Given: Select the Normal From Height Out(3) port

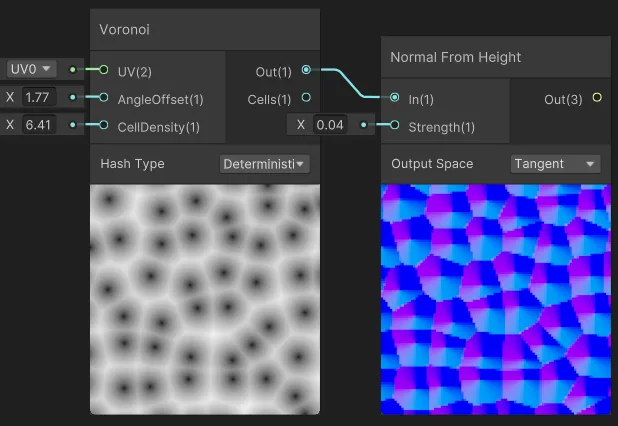Looking at the screenshot, I should 597,97.
